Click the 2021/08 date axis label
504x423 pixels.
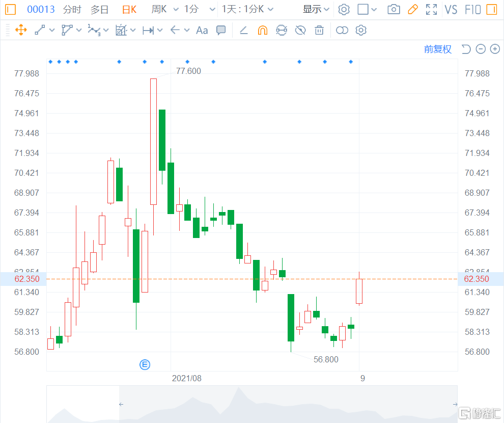(187, 378)
